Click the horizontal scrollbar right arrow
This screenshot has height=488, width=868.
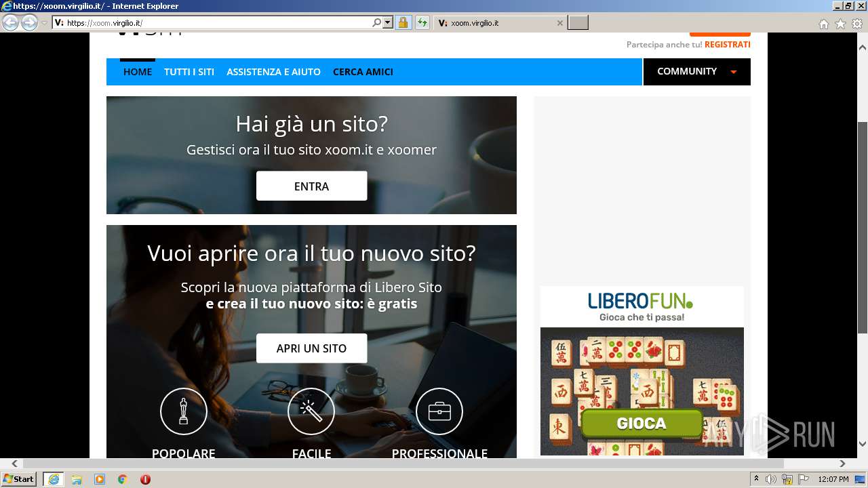(x=842, y=464)
